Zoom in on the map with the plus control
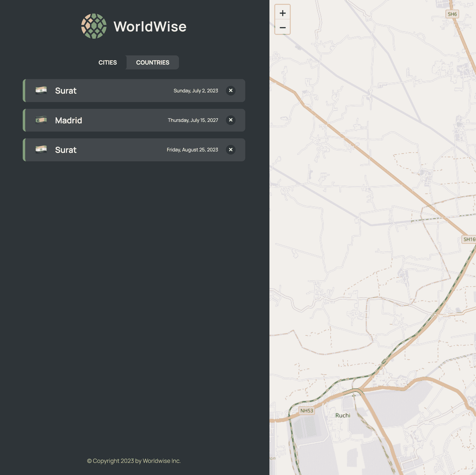 283,13
